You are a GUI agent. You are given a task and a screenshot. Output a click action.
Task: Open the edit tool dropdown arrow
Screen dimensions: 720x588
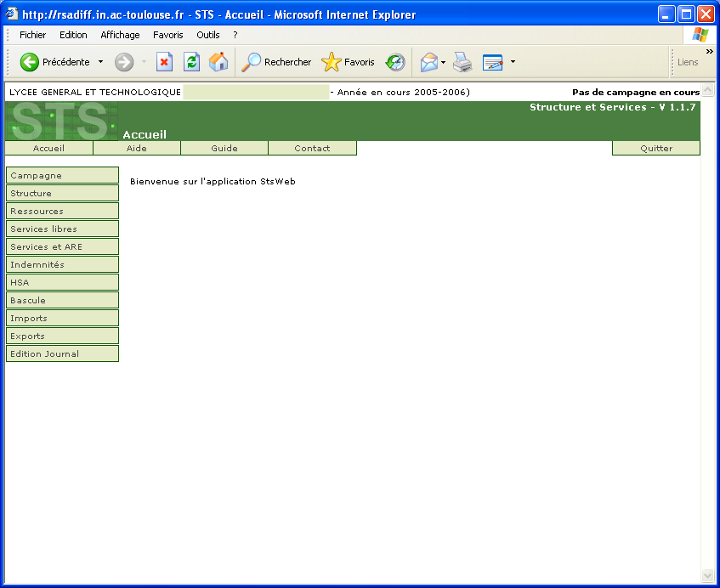513,61
